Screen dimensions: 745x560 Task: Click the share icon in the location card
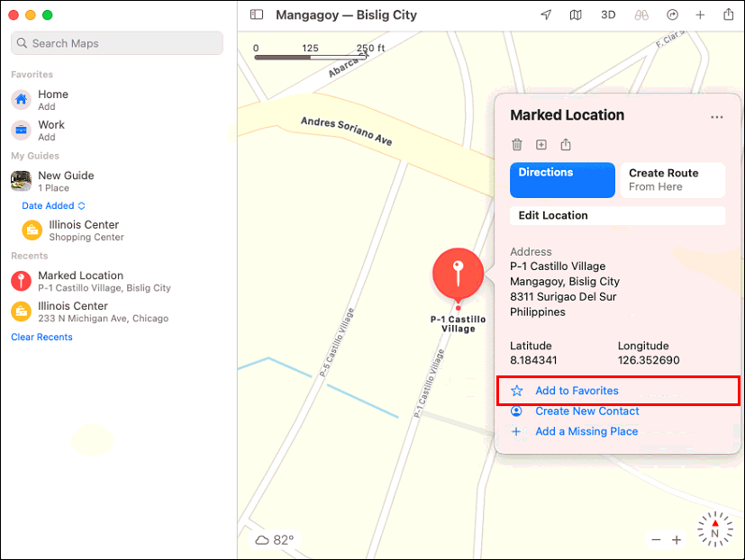(566, 144)
